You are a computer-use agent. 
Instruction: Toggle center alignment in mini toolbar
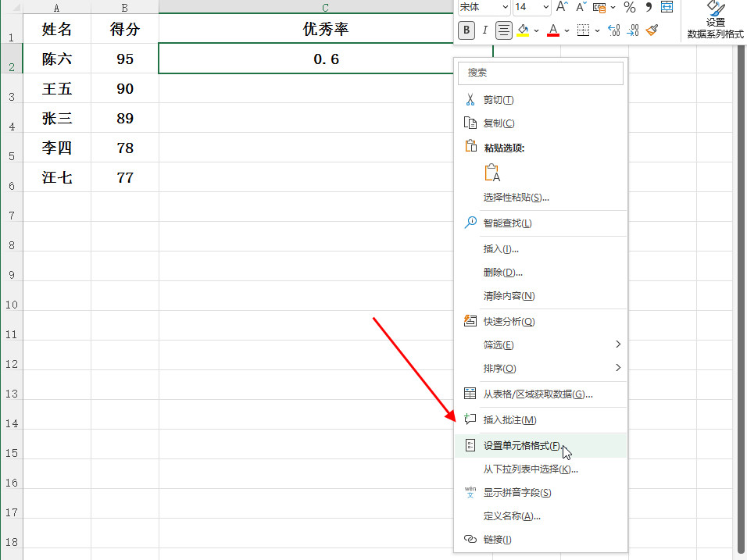[503, 30]
